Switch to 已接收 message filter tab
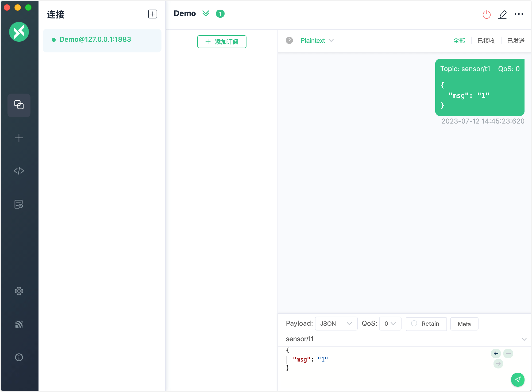The width and height of the screenshot is (532, 392). tap(486, 41)
